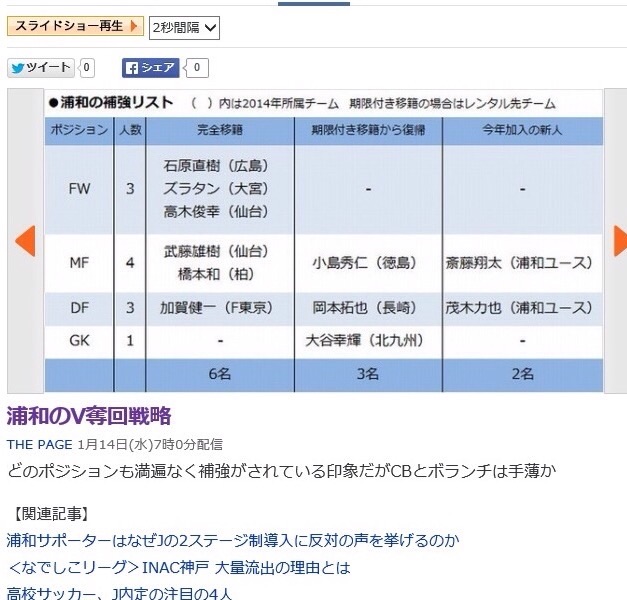Click the THE PAGE source label

(x=37, y=444)
